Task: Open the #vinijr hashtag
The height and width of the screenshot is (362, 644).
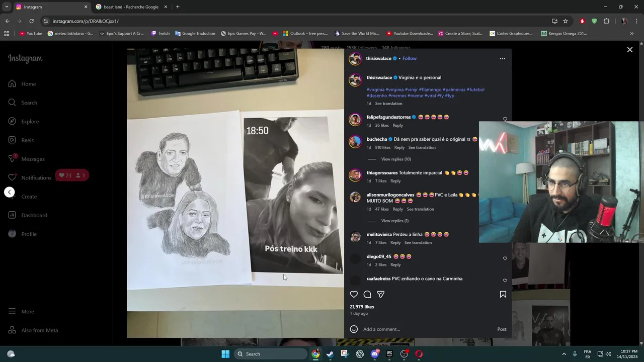Action: [x=411, y=89]
